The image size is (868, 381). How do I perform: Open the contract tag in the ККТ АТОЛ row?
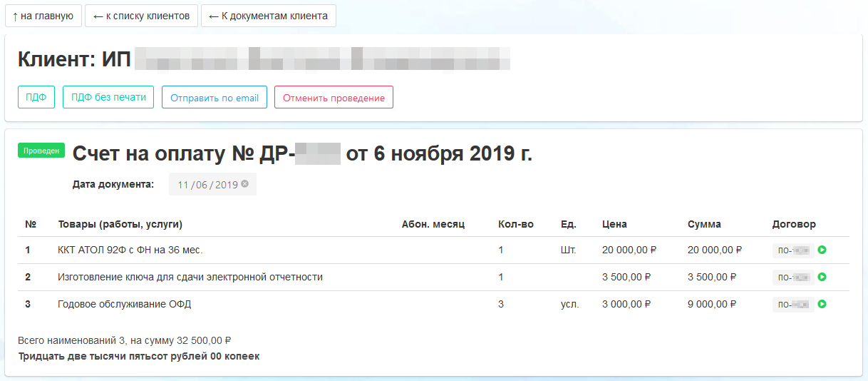[x=792, y=250]
